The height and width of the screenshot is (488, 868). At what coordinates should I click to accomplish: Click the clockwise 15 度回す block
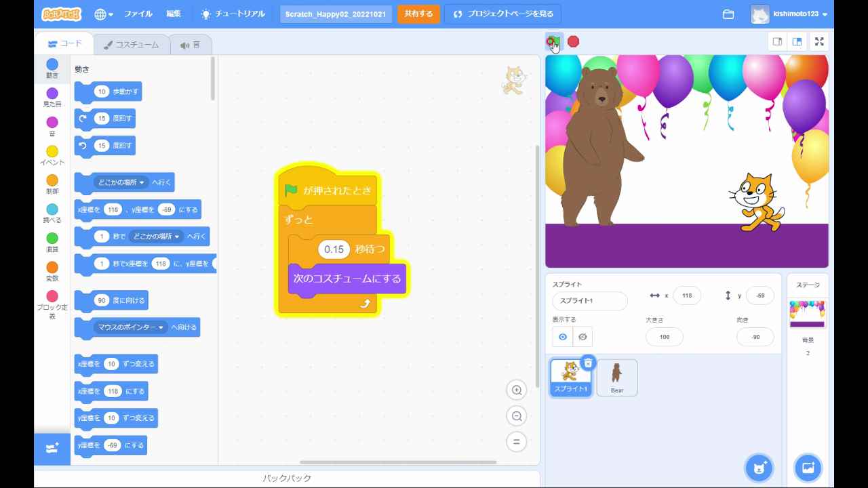click(104, 119)
